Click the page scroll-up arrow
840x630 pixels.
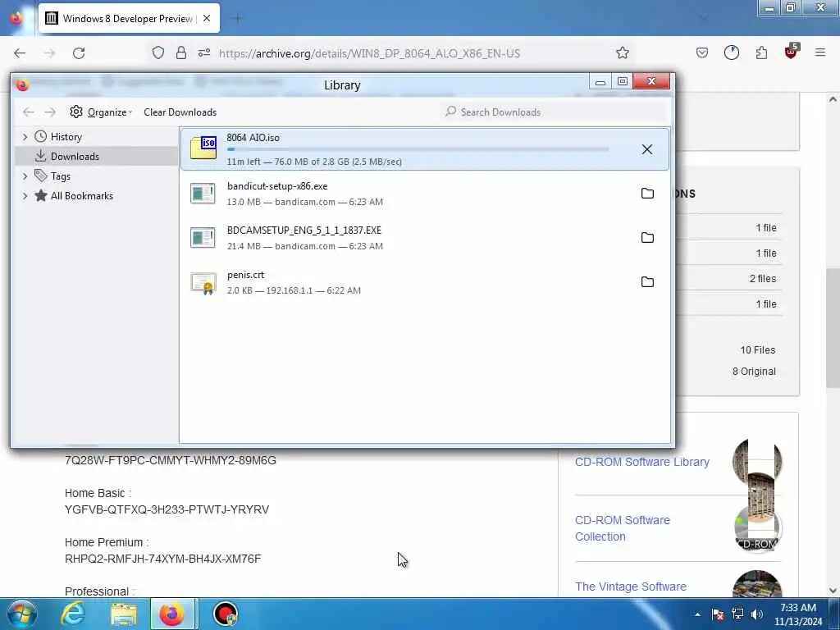point(833,99)
